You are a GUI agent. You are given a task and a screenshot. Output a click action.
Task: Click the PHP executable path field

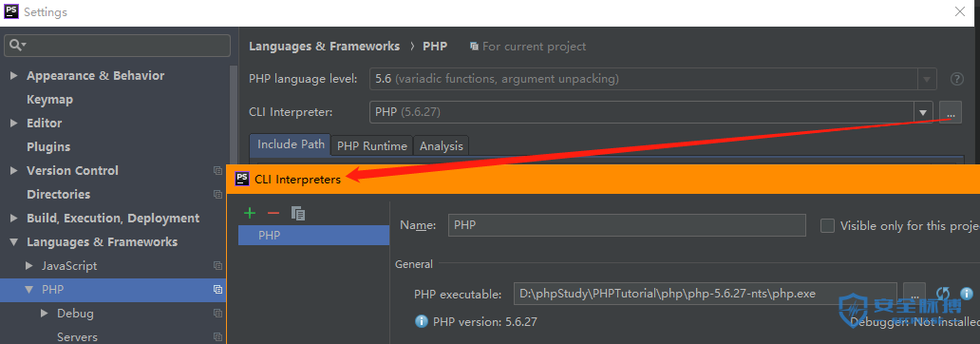coord(705,294)
